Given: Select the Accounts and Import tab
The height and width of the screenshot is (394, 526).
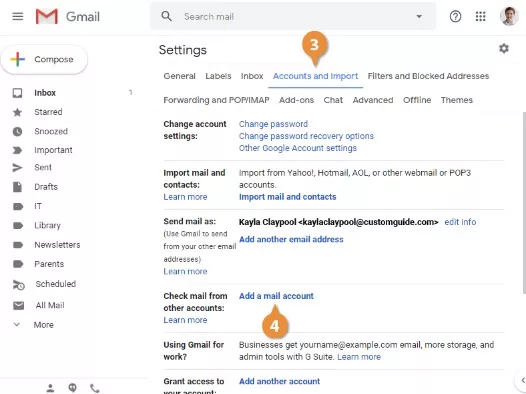Looking at the screenshot, I should coord(315,76).
